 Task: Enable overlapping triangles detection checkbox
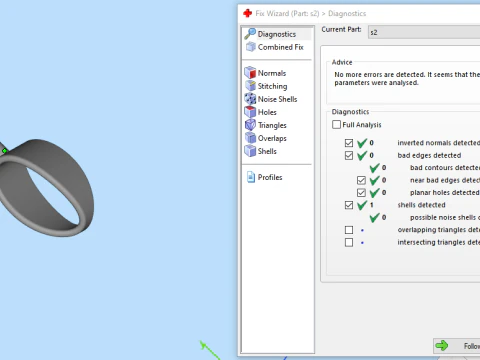349,230
